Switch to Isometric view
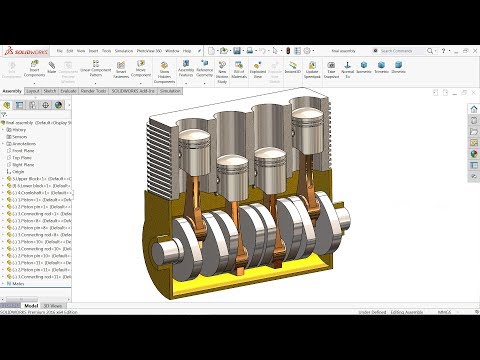 point(364,67)
